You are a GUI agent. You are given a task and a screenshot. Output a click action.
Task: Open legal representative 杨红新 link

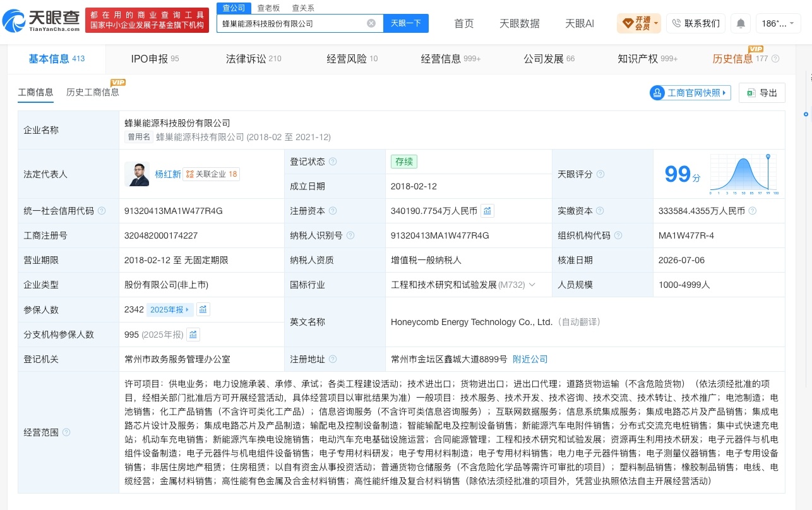[168, 174]
